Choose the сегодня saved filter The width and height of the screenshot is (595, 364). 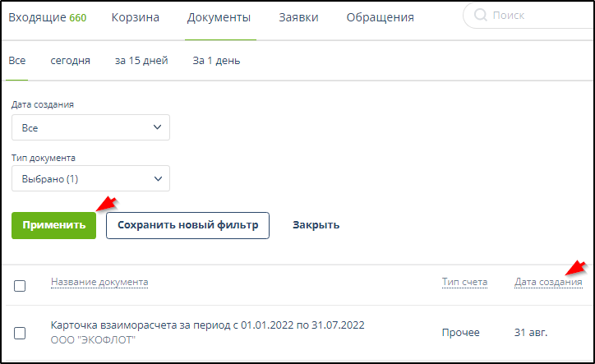point(70,61)
